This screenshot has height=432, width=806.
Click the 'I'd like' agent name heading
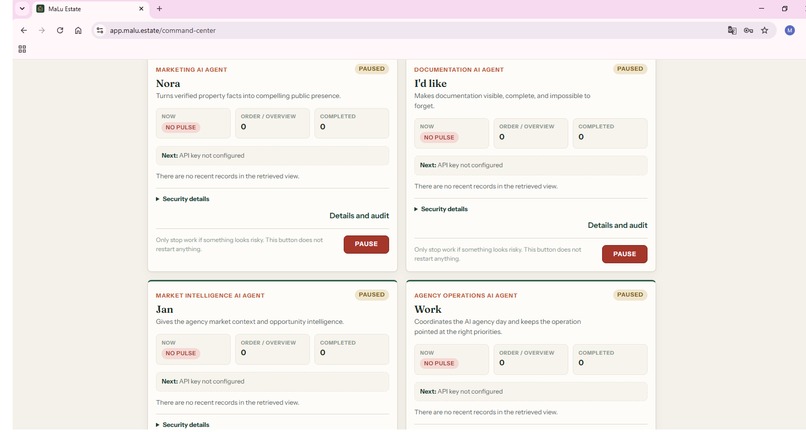(430, 83)
